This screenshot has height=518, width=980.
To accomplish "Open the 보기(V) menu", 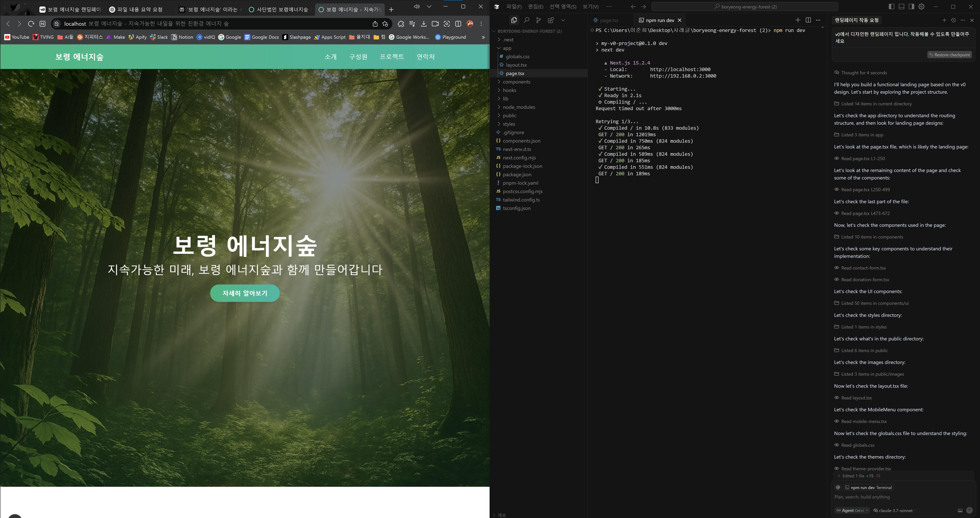I will coord(590,7).
